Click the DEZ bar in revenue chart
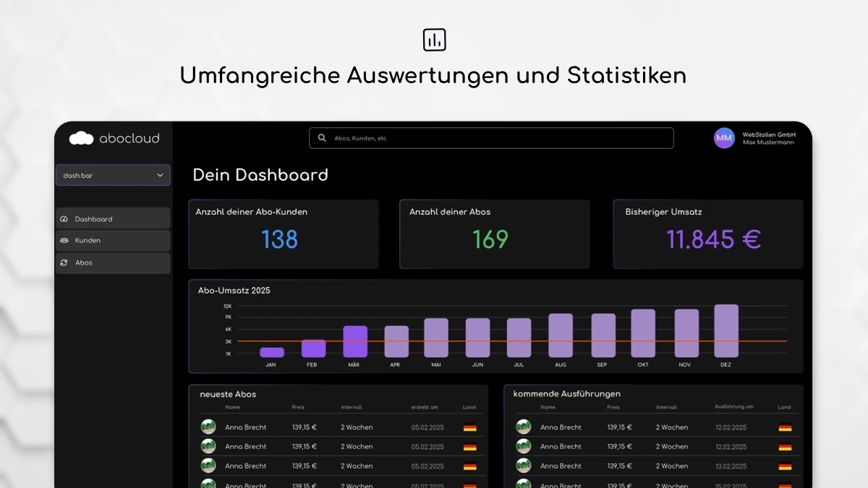Viewport: 868px width, 488px height. (726, 330)
